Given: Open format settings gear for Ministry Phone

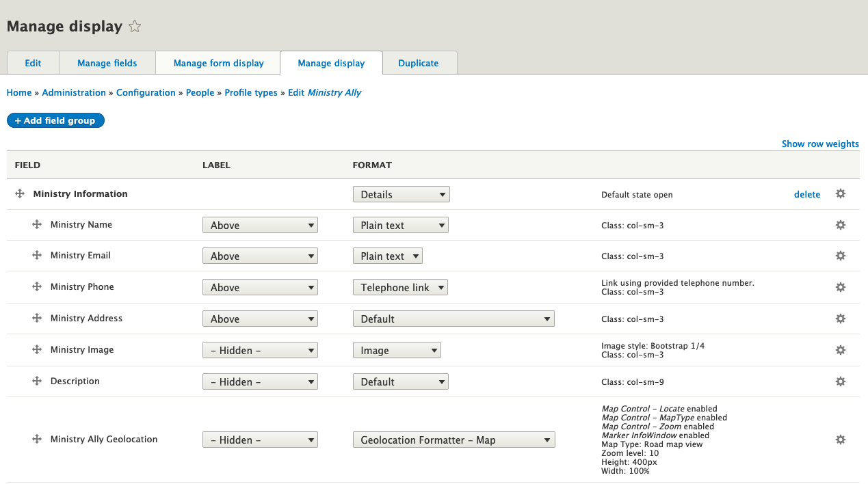Looking at the screenshot, I should pyautogui.click(x=840, y=287).
